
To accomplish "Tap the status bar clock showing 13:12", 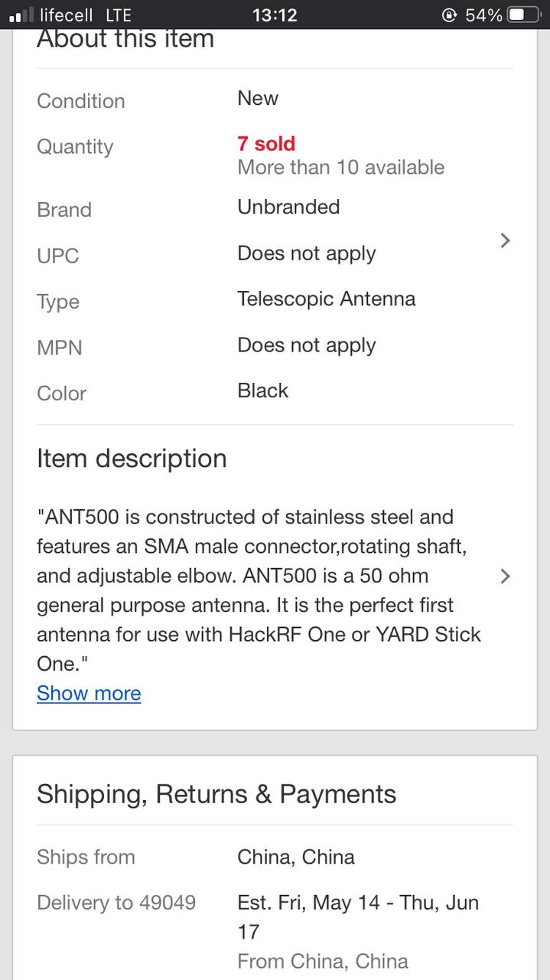I will pyautogui.click(x=275, y=15).
